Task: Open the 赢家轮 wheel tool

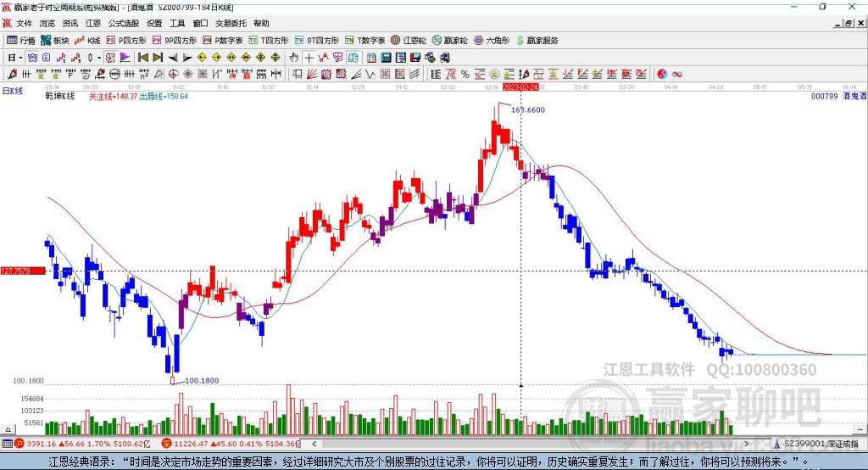Action: (x=450, y=41)
